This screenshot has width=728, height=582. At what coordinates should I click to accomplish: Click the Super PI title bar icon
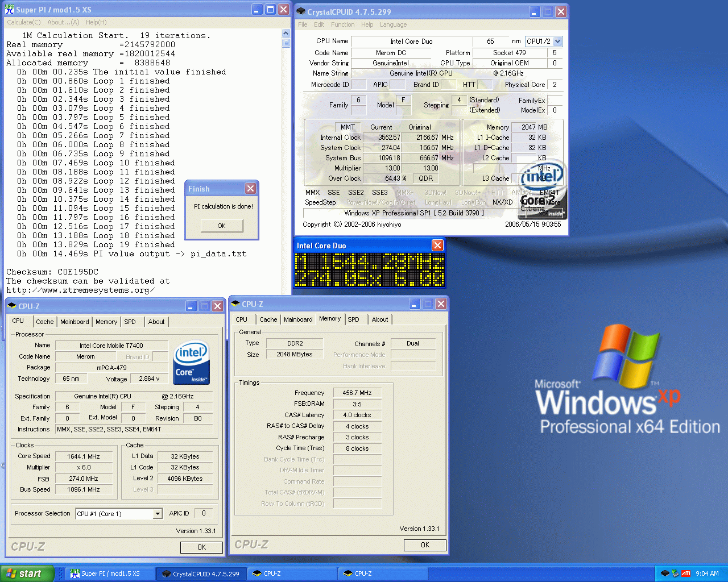pos(10,10)
